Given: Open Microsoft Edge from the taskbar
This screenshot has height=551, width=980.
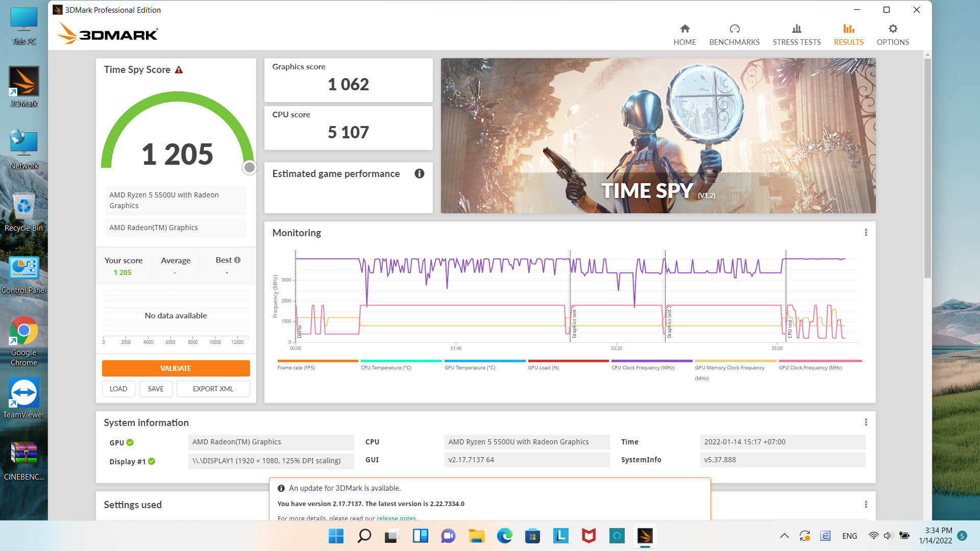Looking at the screenshot, I should pos(504,536).
